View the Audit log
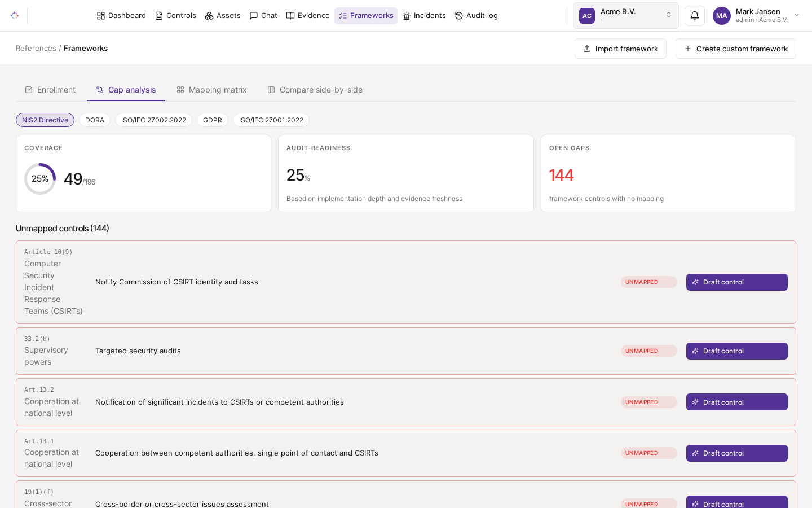Viewport: 812px width, 508px height. click(476, 16)
